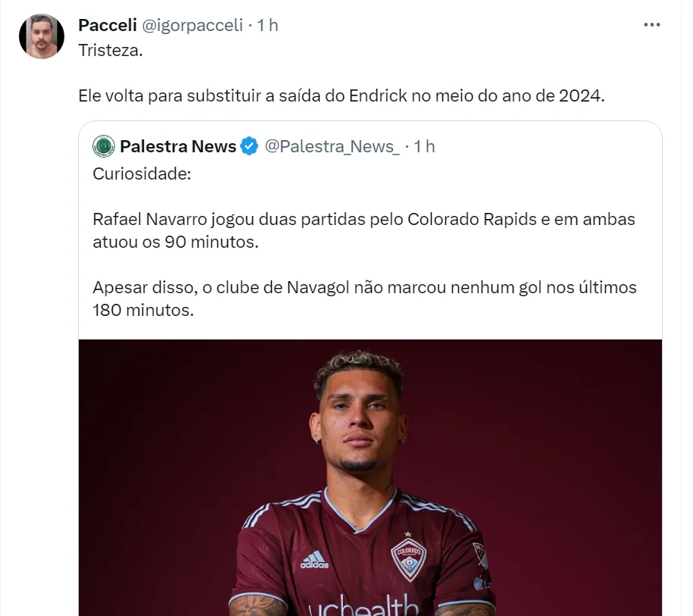Viewport: 693px width, 616px height.
Task: Click the adidas logo on the jersey
Action: click(314, 560)
